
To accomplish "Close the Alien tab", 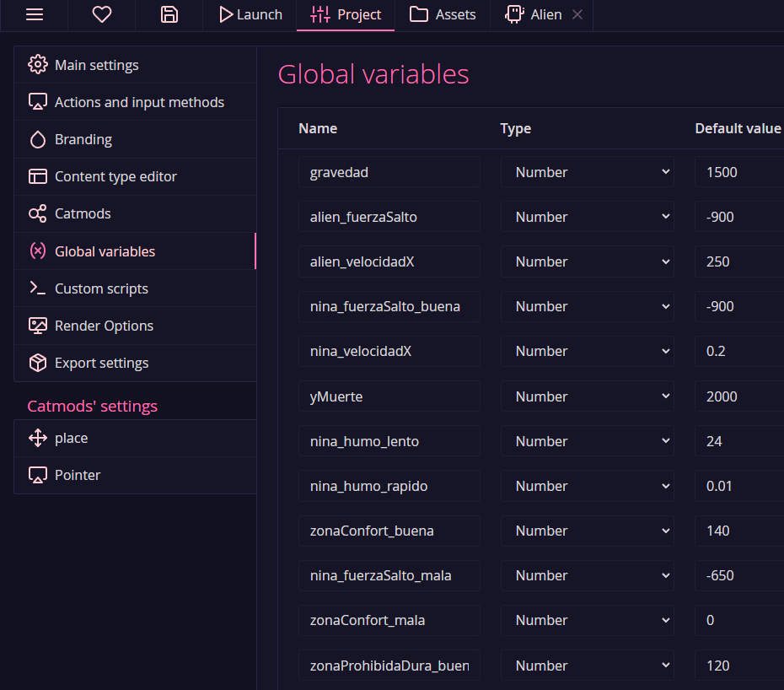I will [x=577, y=14].
